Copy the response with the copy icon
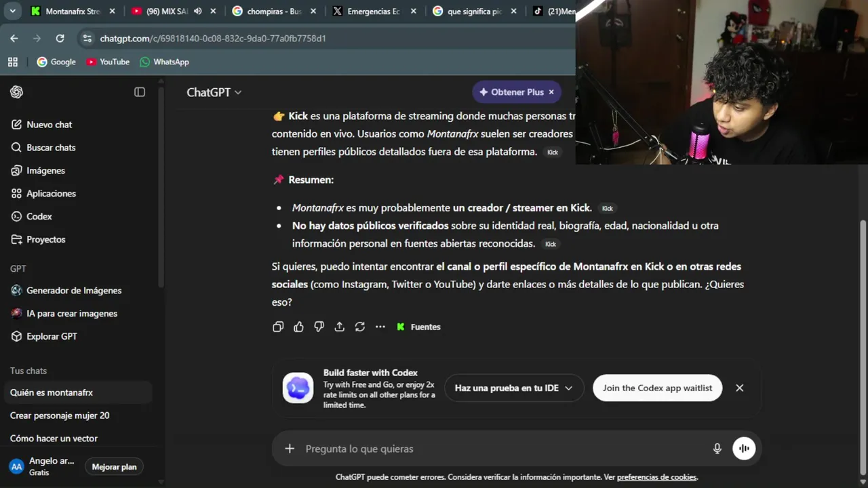 [x=278, y=327]
